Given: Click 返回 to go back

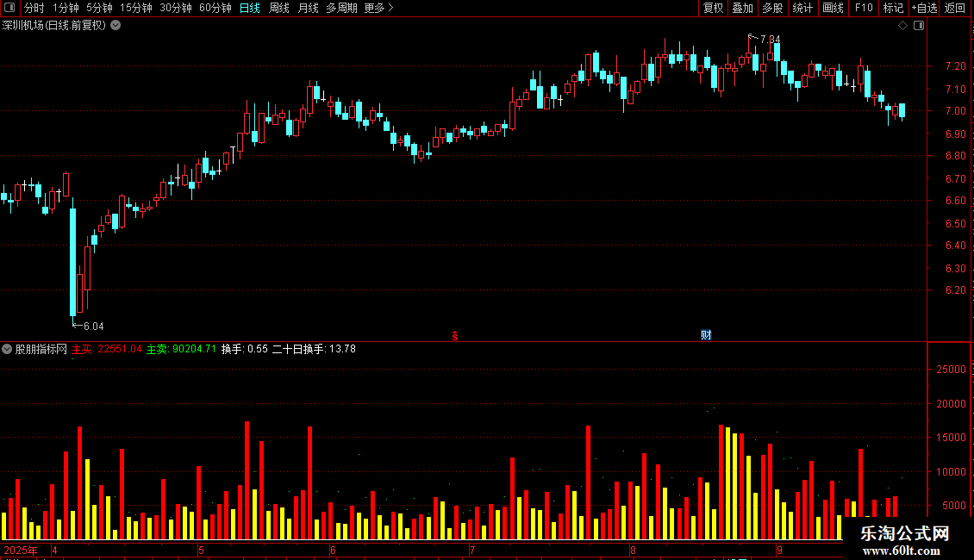Looking at the screenshot, I should (x=955, y=8).
